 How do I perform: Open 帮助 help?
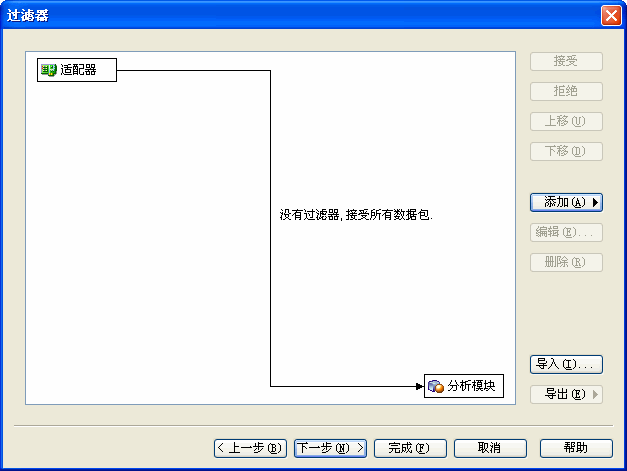tap(576, 448)
